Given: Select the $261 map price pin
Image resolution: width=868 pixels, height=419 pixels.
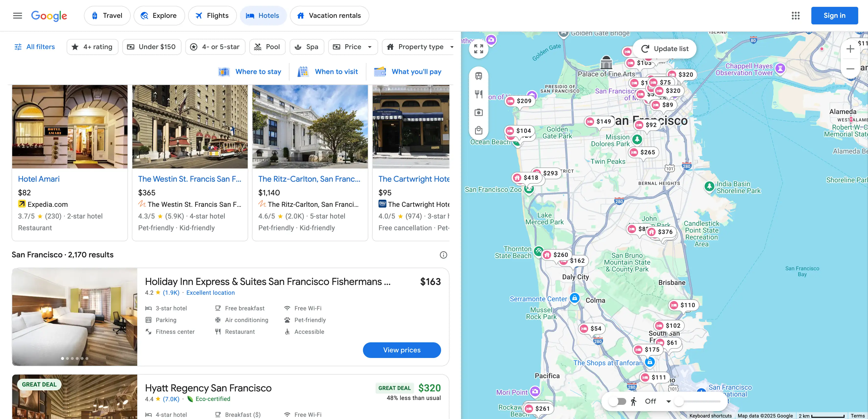Looking at the screenshot, I should coord(538,409).
